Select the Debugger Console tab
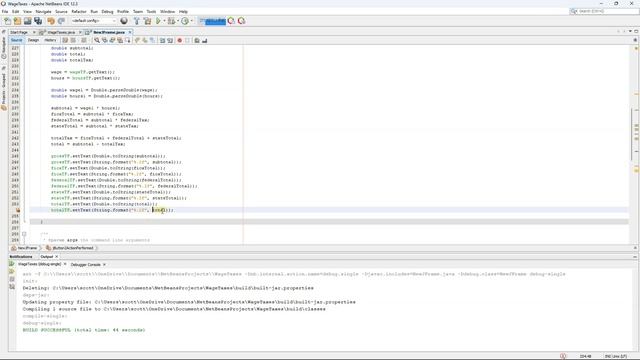 (x=86, y=264)
